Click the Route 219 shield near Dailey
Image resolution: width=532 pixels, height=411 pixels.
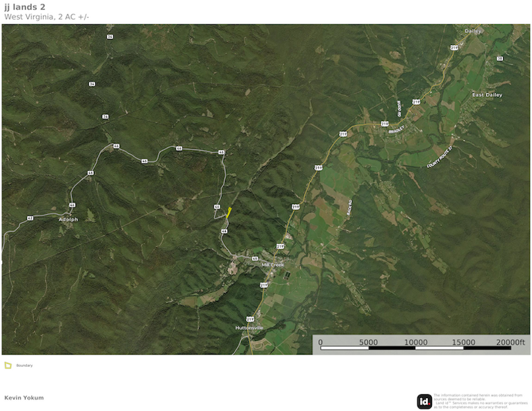click(x=454, y=48)
